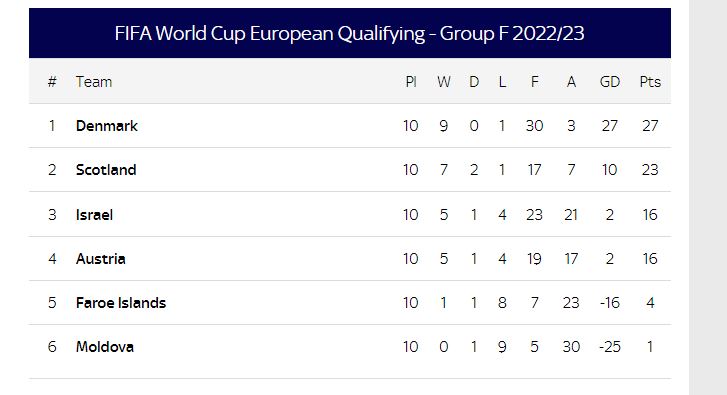Select the A goals-against column header
This screenshot has width=727, height=395.
[x=571, y=82]
